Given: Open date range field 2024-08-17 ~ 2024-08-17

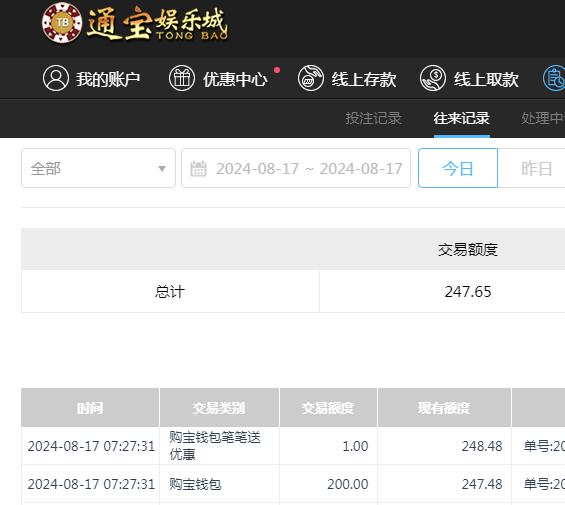Looking at the screenshot, I should [296, 168].
